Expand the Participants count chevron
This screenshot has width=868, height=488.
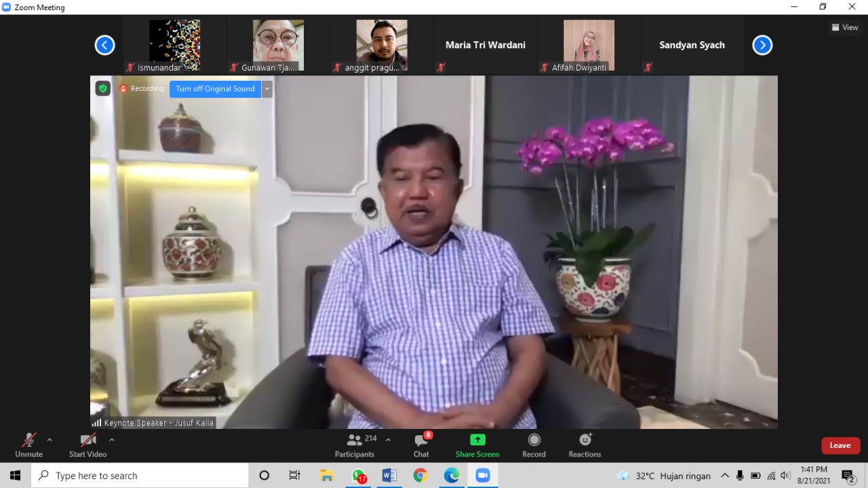pos(387,438)
